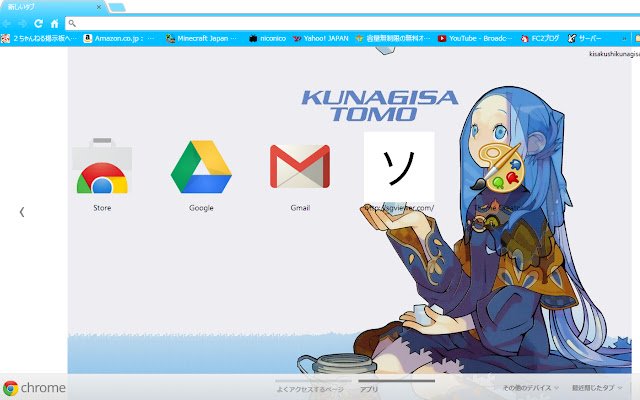Click the back navigation arrow
Viewport: 640px width, 400px height.
[x=7, y=24]
